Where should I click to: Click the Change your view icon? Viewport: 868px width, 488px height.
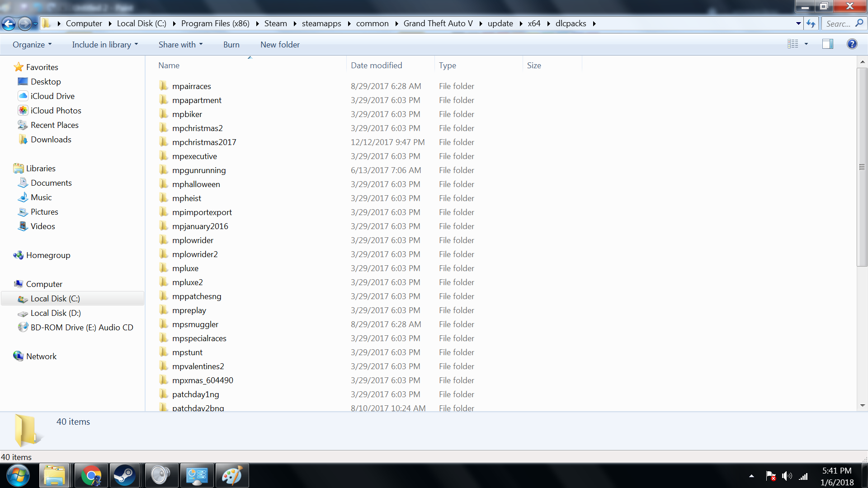(793, 44)
